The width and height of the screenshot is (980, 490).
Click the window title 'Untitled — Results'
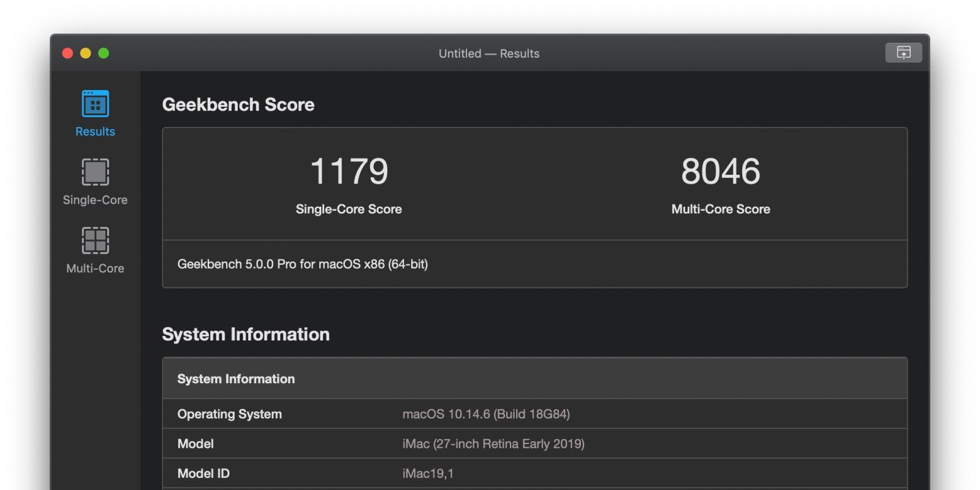coord(488,53)
